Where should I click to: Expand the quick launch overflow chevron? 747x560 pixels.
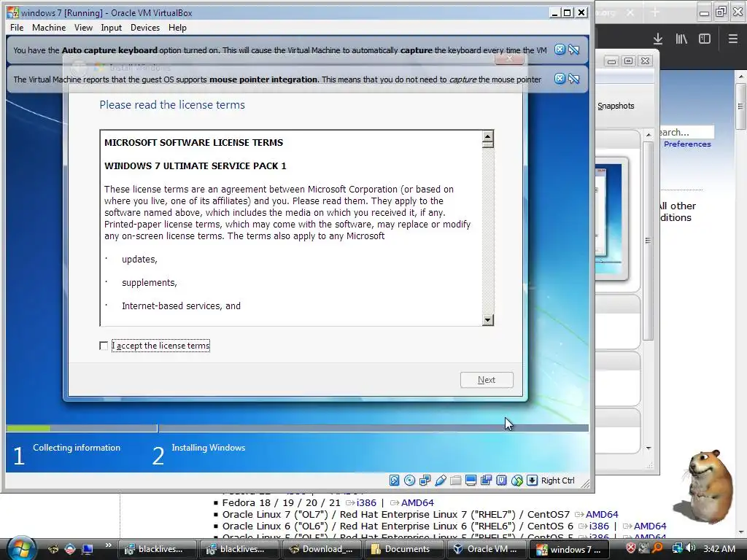tap(108, 545)
